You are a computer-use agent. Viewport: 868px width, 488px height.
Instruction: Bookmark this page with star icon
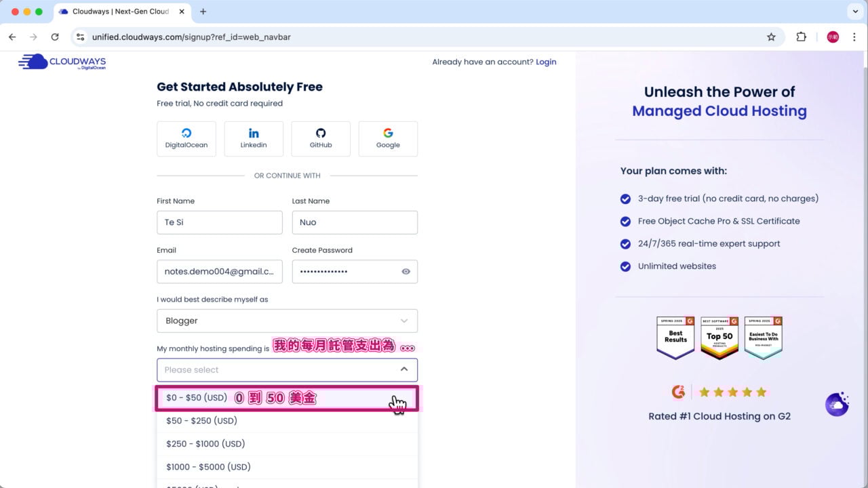(x=771, y=37)
